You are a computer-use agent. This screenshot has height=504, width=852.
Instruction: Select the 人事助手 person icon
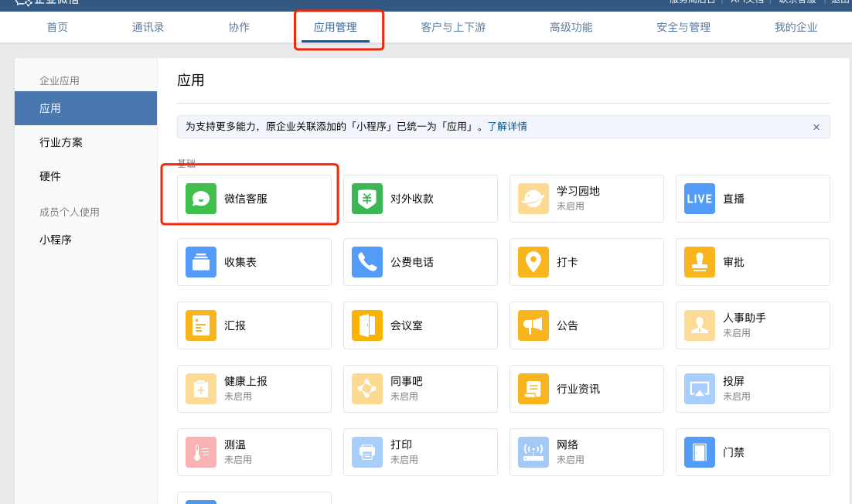[700, 325]
